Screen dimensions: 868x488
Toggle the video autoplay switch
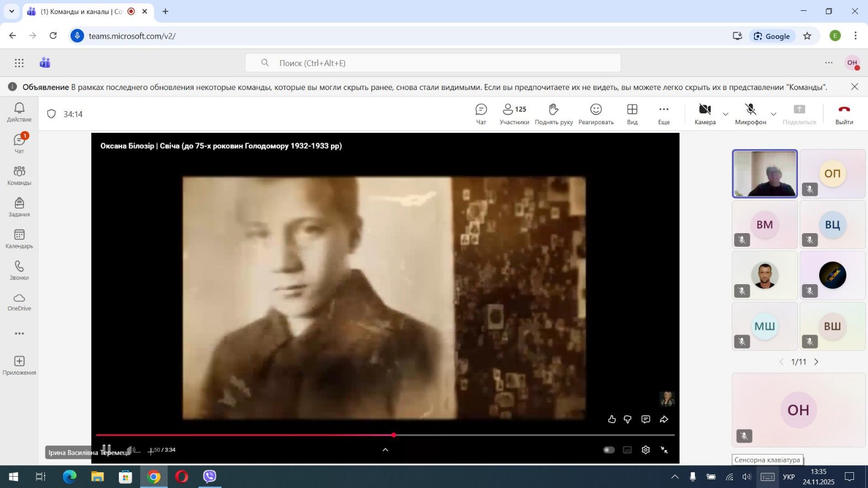[x=609, y=450]
